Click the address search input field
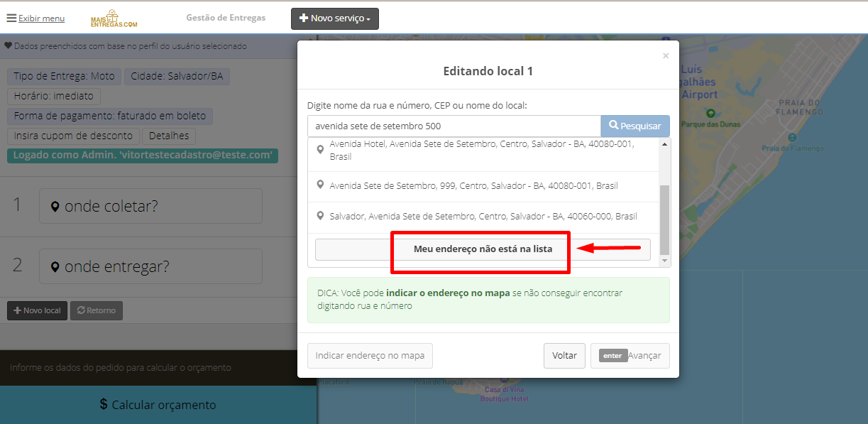The width and height of the screenshot is (868, 424). click(454, 126)
